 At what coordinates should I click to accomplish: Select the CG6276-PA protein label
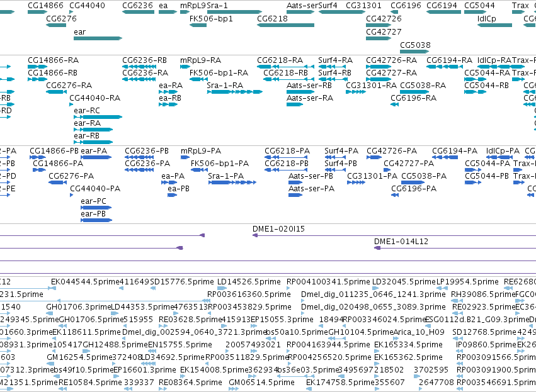coord(71,176)
